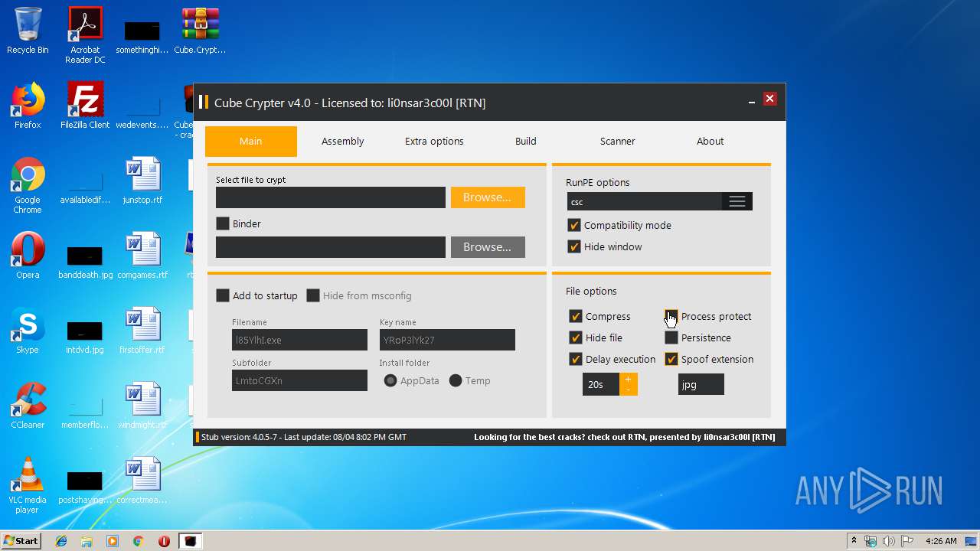
Task: Click the gray Binder Browse button
Action: coord(488,247)
